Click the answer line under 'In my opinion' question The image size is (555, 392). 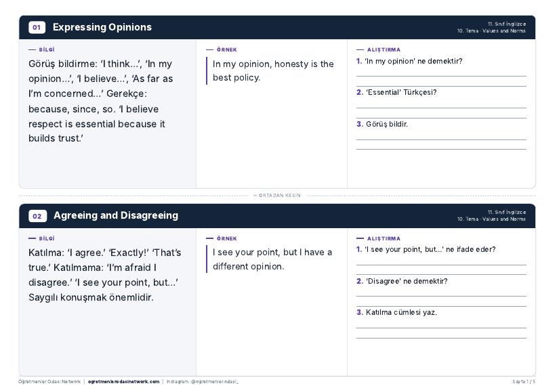(x=441, y=76)
